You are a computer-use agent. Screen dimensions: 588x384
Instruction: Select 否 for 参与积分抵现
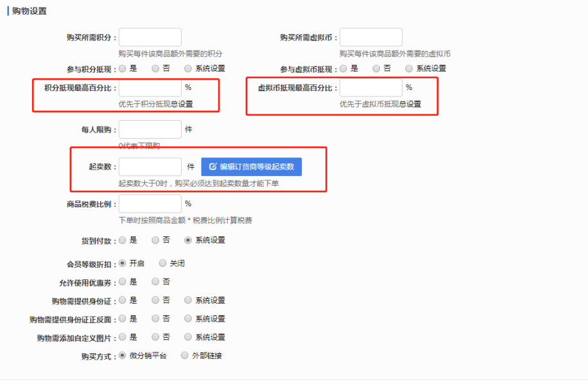tap(155, 67)
